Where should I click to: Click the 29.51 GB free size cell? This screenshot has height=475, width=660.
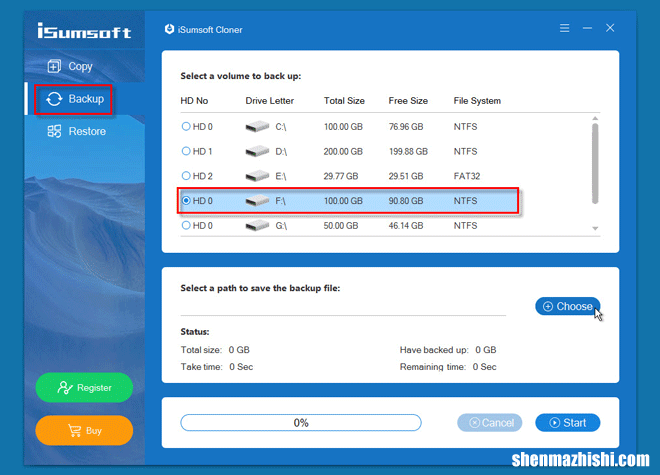pos(406,176)
